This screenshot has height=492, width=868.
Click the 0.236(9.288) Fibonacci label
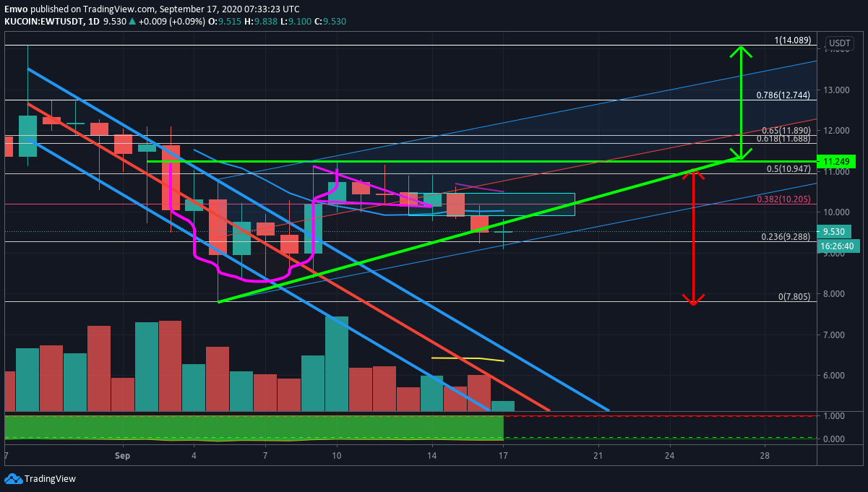[786, 236]
